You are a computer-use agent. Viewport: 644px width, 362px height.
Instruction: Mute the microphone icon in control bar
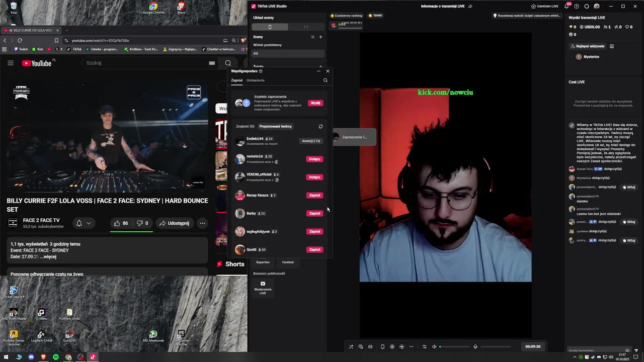click(x=475, y=346)
